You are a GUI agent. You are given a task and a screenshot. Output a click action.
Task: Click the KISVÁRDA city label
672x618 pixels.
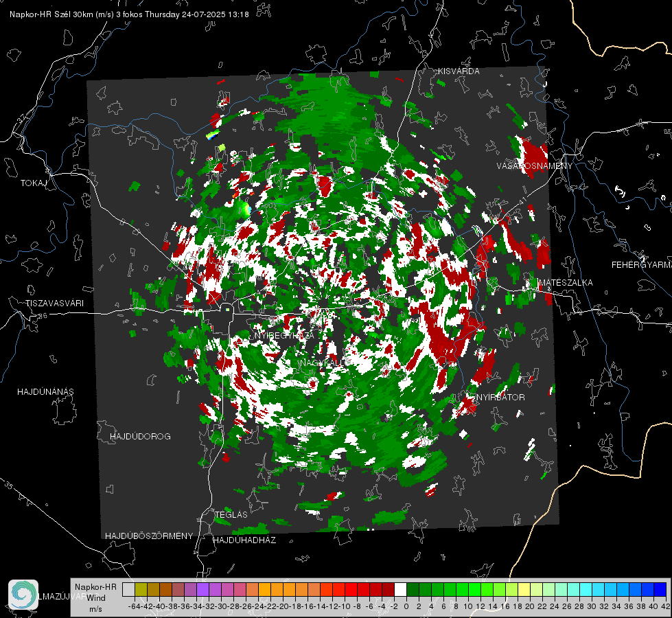click(459, 71)
